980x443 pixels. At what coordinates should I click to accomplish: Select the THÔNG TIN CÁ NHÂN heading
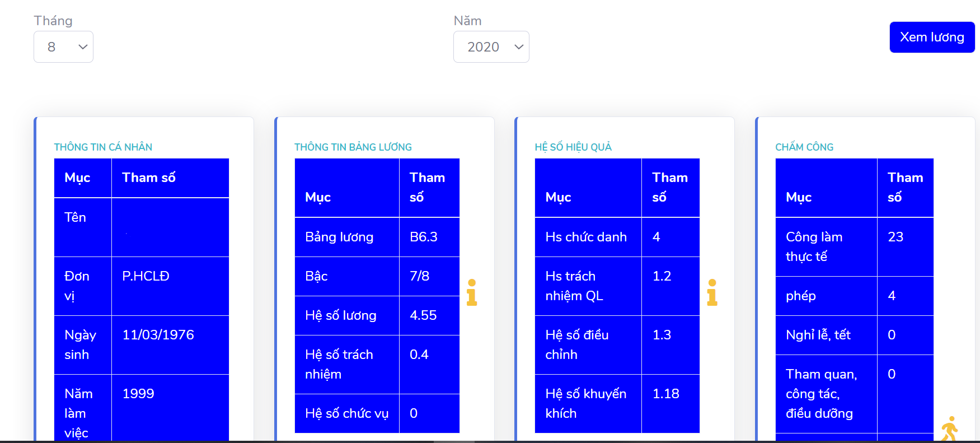[103, 147]
